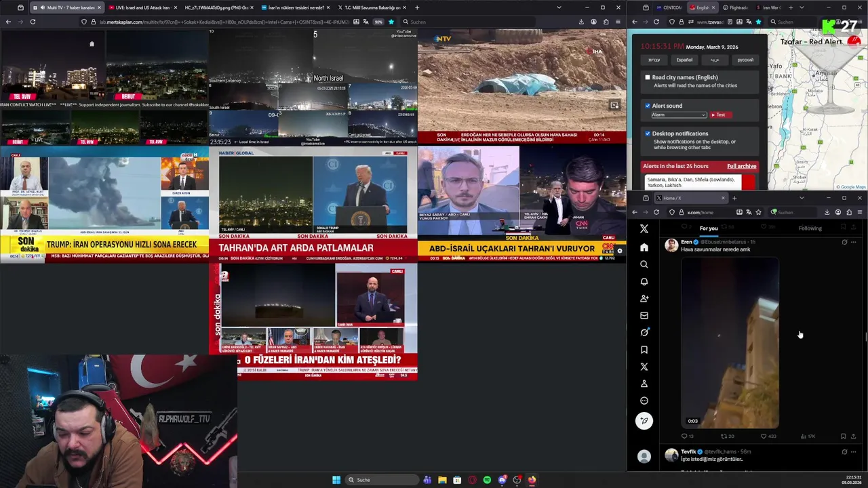This screenshot has height=488, width=868.
Task: Click Windows taskbar Suche search box
Action: (382, 480)
